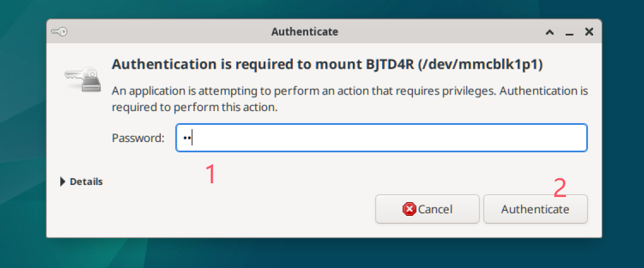The image size is (644, 268).
Task: Close the Authenticate dialog window
Action: tap(589, 31)
